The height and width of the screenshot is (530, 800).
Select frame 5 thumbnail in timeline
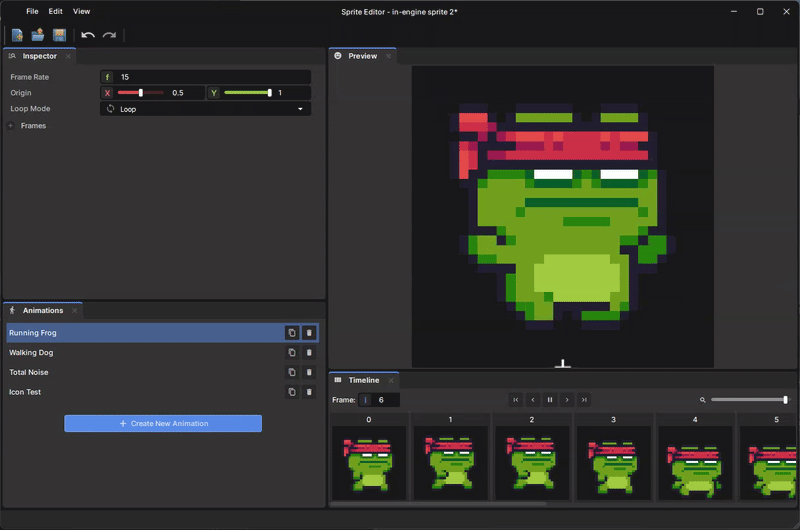pyautogui.click(x=768, y=463)
